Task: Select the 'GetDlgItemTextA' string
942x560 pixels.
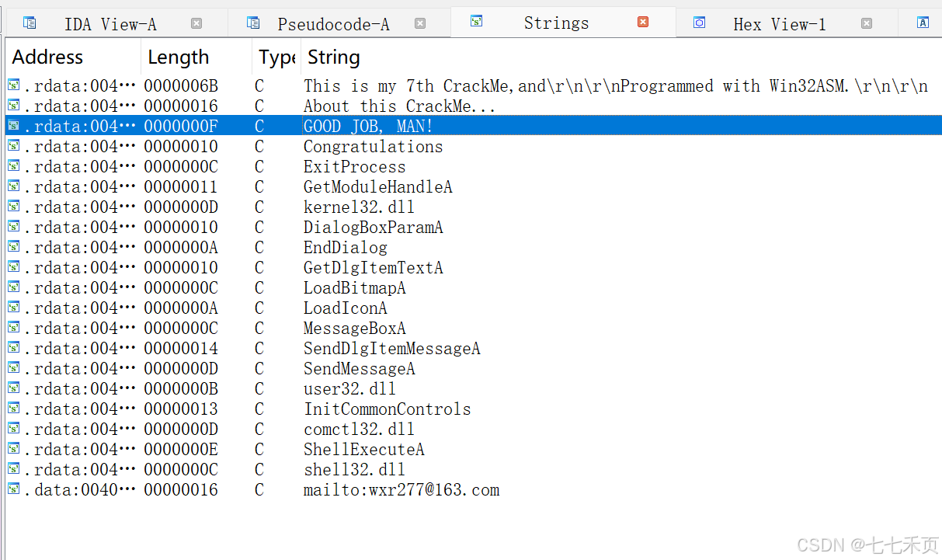Action: pyautogui.click(x=373, y=268)
